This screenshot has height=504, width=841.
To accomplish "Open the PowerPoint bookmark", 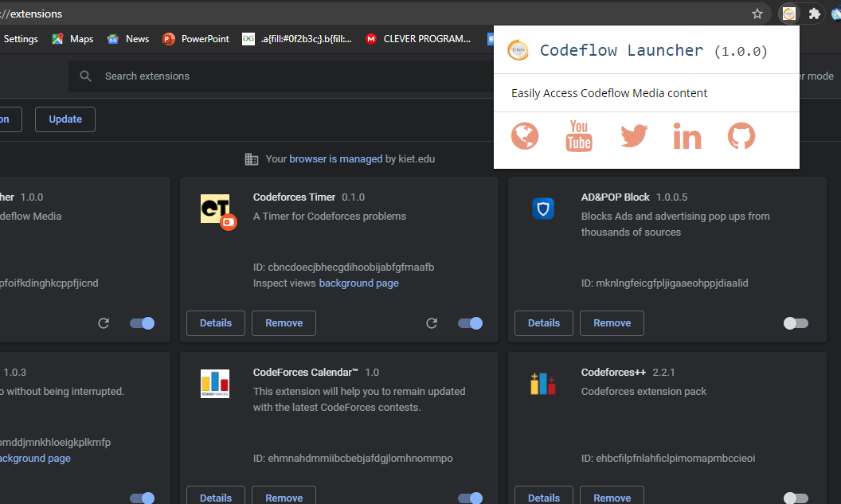I will (196, 39).
